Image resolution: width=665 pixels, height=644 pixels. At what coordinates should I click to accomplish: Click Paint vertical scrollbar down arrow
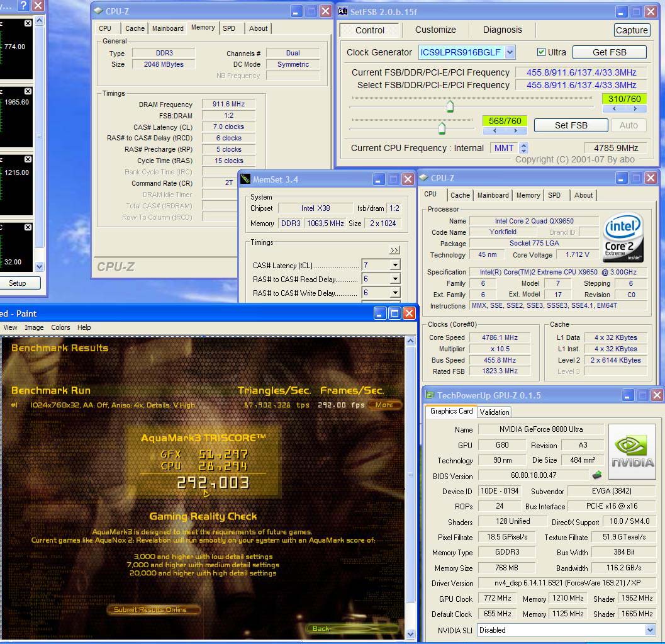point(410,635)
